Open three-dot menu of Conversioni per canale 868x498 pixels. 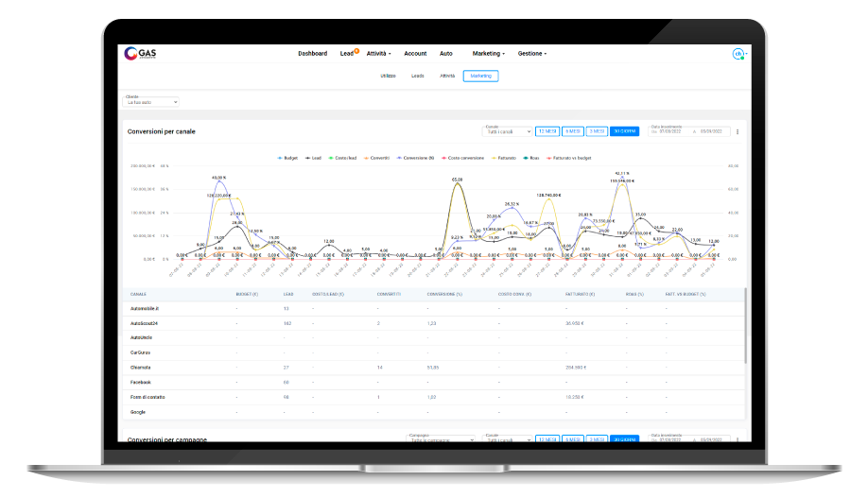tap(738, 131)
